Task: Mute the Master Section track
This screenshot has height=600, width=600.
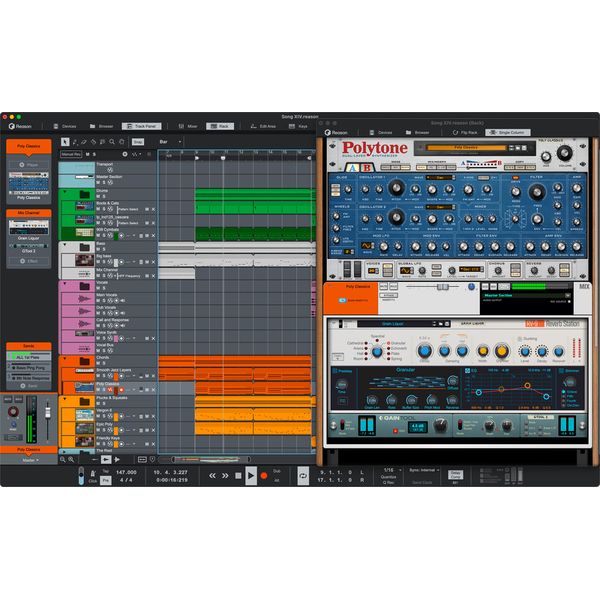Action: [98, 183]
